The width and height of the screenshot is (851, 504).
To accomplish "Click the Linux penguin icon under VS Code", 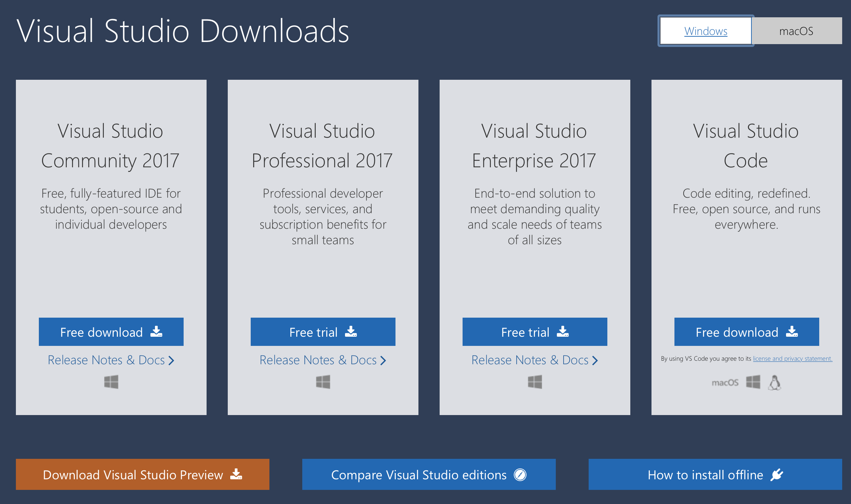I will [x=774, y=383].
